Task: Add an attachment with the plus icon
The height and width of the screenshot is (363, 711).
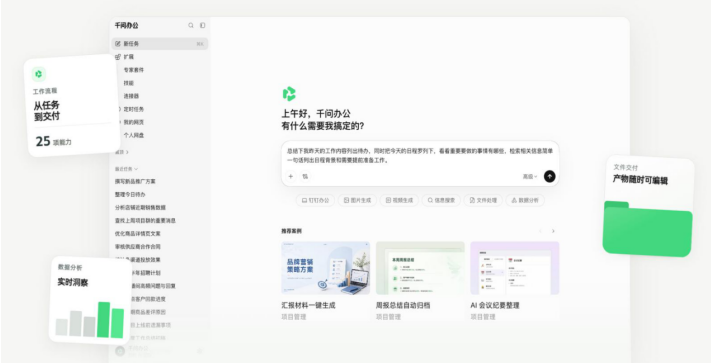Action: coord(291,176)
